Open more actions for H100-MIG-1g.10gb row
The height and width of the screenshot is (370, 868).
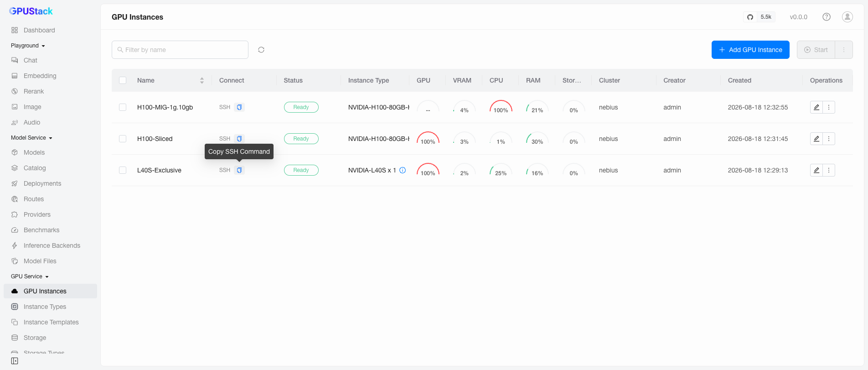click(829, 107)
